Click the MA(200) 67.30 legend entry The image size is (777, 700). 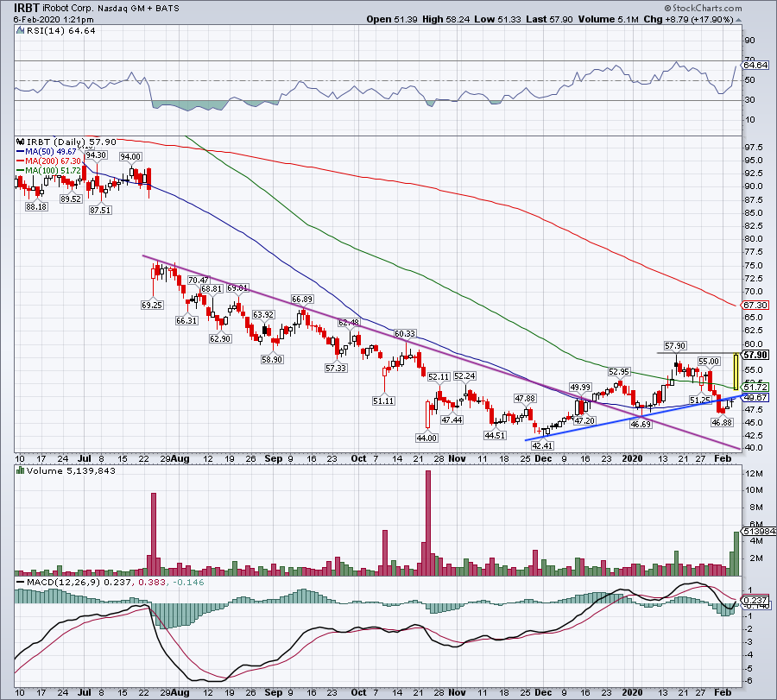[48, 161]
